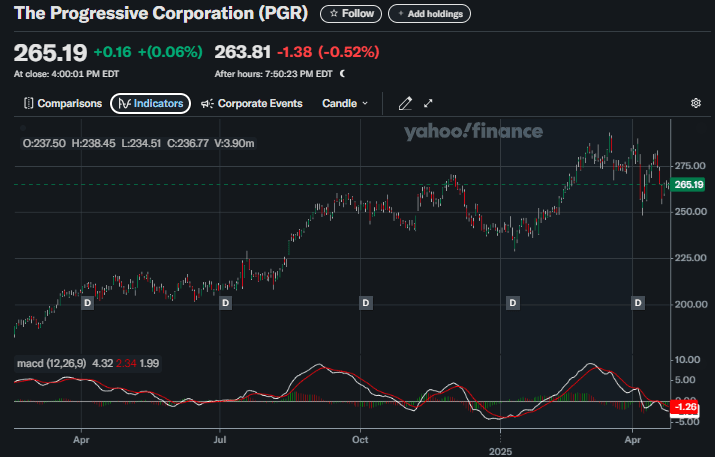Select the pencil draw tool

point(405,103)
